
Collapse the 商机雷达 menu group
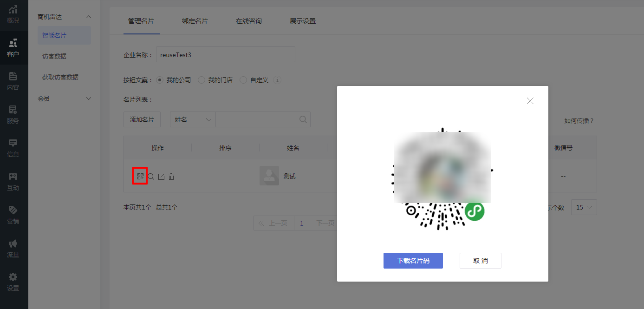[89, 17]
